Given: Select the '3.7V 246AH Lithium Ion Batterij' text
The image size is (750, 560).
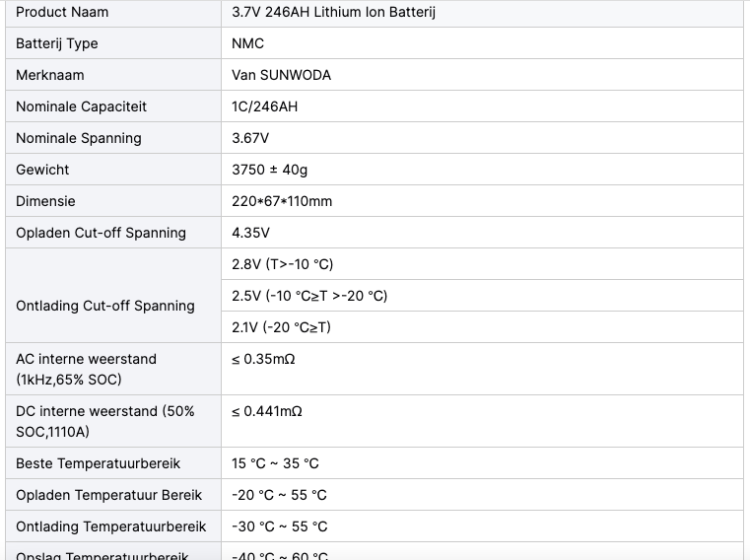Looking at the screenshot, I should coord(333,12).
